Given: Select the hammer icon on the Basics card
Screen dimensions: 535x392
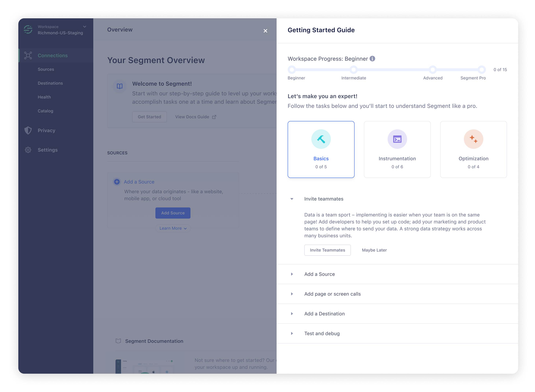Looking at the screenshot, I should click(321, 139).
